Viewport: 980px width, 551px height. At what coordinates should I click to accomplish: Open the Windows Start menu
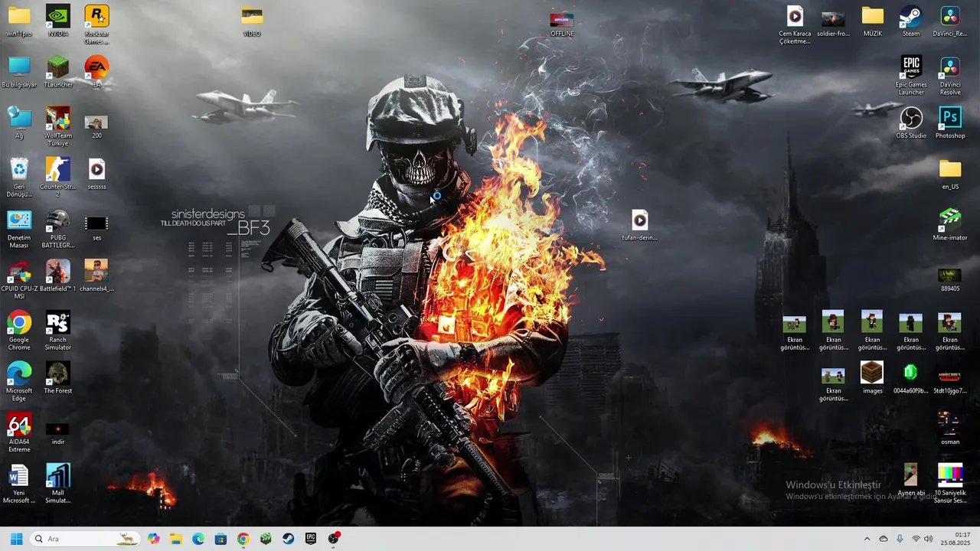pos(16,539)
